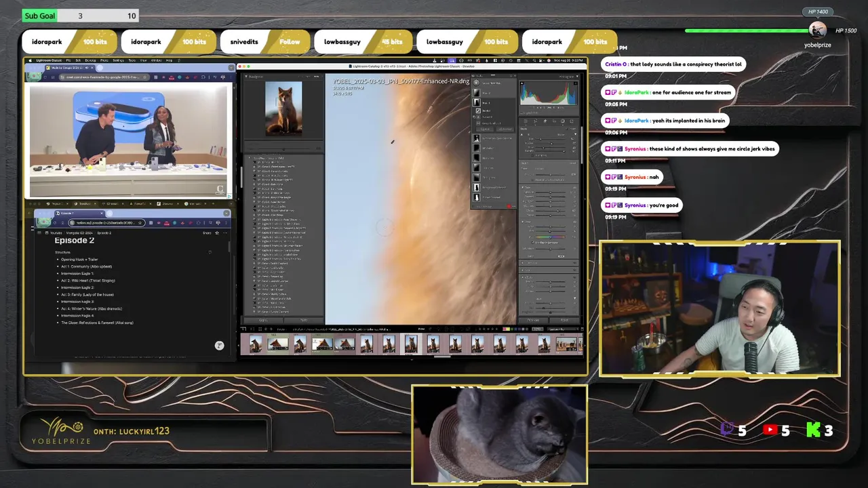
Task: Open the Settings menu
Action: click(x=119, y=60)
